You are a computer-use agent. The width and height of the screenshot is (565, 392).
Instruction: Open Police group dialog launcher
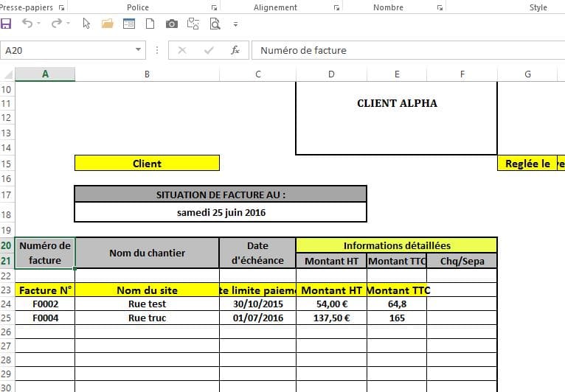click(215, 7)
